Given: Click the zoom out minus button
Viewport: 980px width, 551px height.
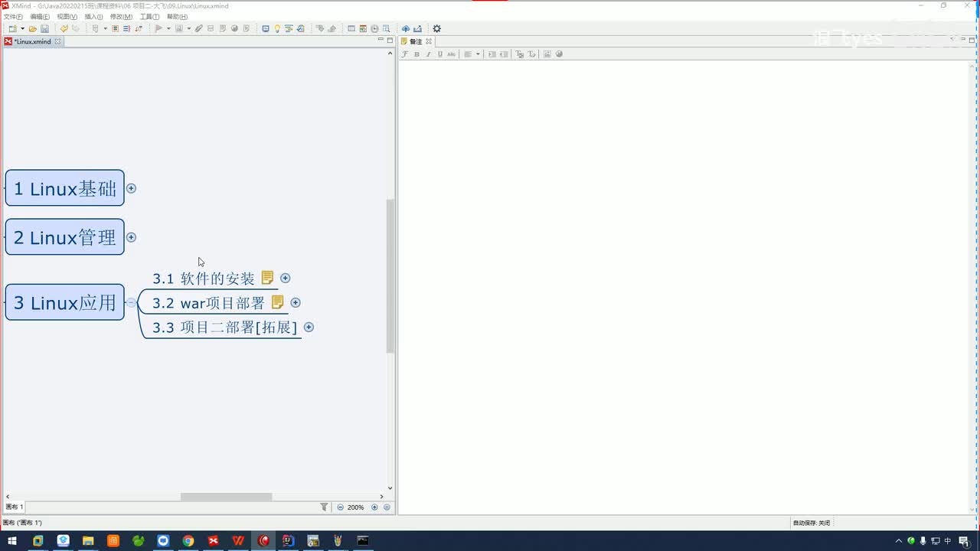Looking at the screenshot, I should pos(341,507).
